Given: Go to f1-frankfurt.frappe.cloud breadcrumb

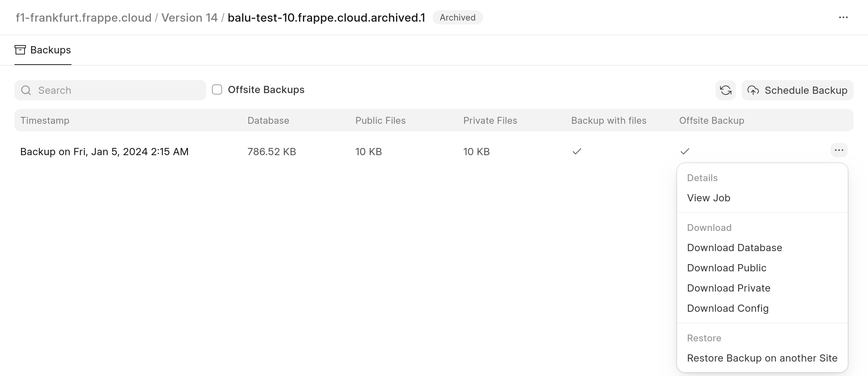Looking at the screenshot, I should (83, 18).
